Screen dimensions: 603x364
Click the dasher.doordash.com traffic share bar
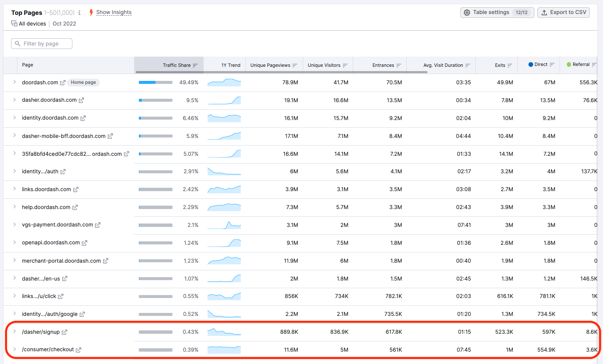155,100
